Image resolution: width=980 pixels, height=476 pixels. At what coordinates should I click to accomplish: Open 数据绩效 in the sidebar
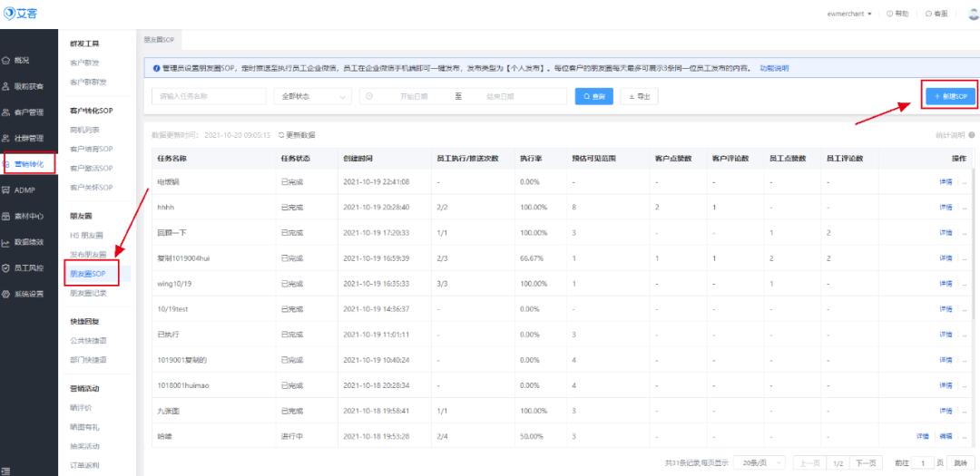click(x=7, y=242)
